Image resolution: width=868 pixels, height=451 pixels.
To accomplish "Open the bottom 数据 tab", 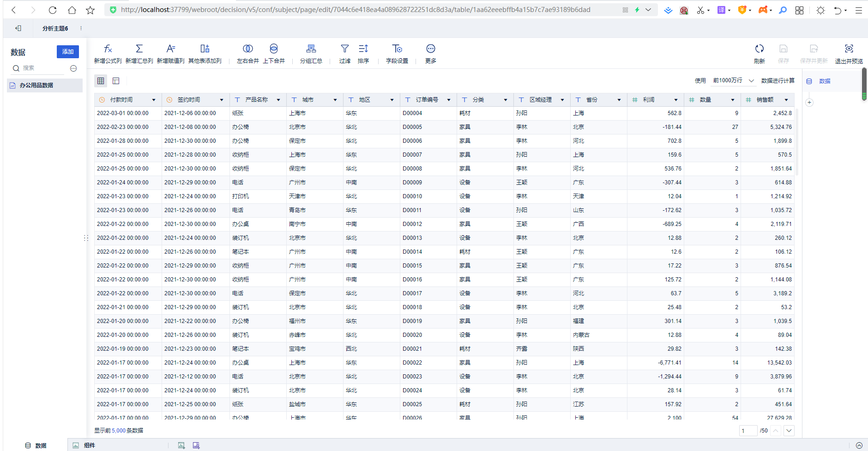I will click(36, 445).
